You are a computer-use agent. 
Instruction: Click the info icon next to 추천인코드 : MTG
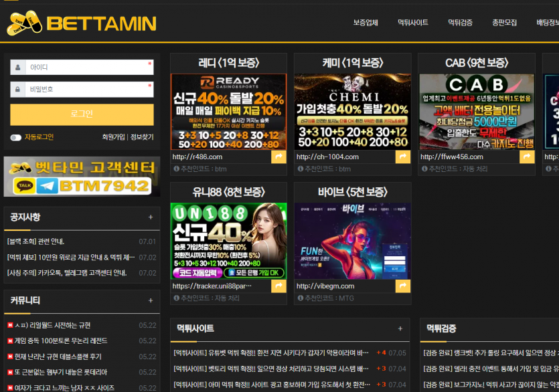point(301,298)
